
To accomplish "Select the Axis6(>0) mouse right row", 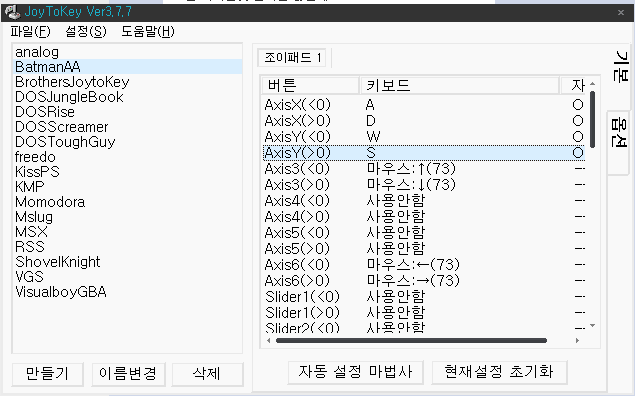I will click(424, 281).
